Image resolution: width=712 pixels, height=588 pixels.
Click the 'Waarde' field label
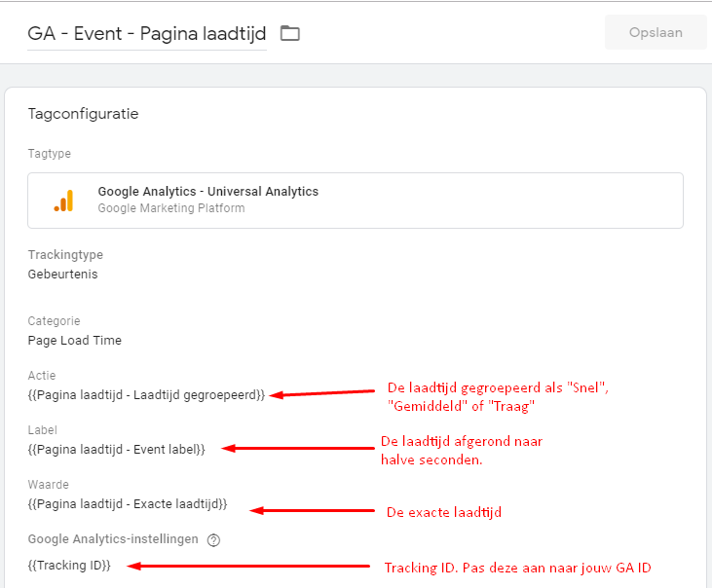coord(48,484)
